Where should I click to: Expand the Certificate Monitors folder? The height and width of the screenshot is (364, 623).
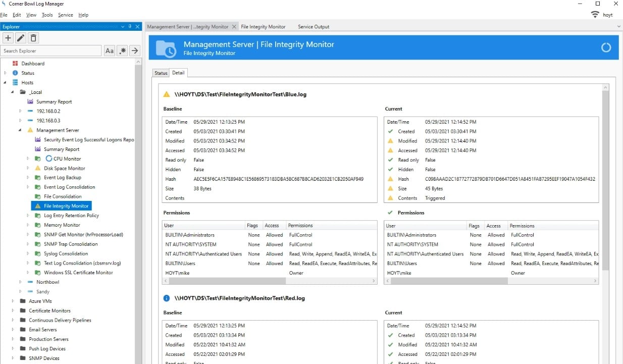[13, 310]
